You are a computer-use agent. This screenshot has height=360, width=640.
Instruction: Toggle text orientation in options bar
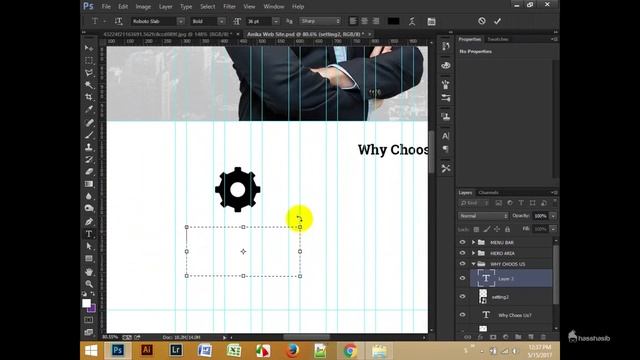(118, 21)
